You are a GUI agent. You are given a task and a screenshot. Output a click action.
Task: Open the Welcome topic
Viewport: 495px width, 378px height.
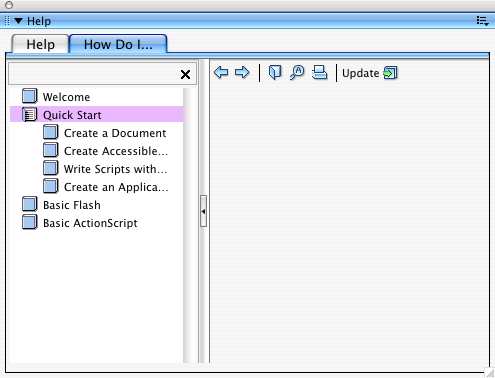tap(67, 97)
